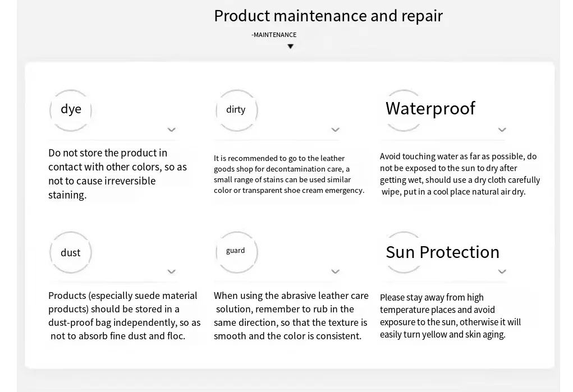Click the dust circle icon

click(71, 252)
